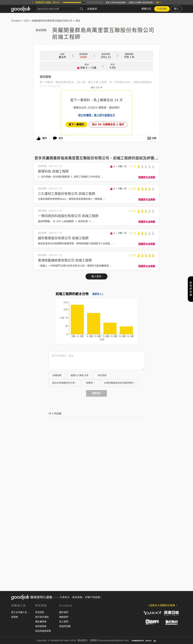
Task: Click the 數位時代 Business Next logo
Action: coord(172,622)
